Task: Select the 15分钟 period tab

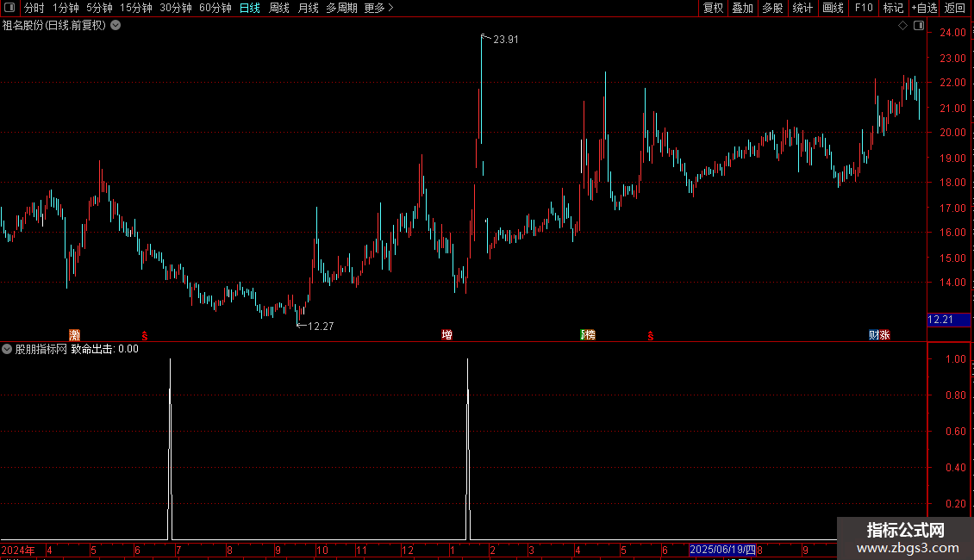Action: [136, 8]
